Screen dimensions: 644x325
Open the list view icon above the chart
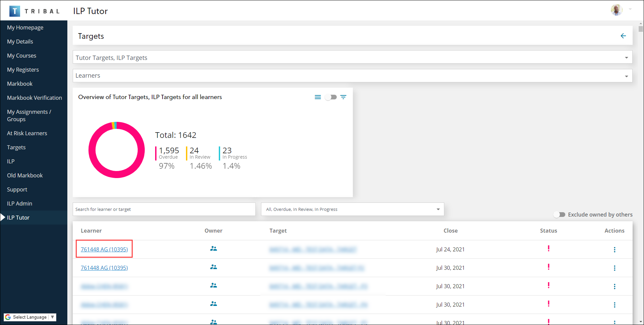(318, 97)
